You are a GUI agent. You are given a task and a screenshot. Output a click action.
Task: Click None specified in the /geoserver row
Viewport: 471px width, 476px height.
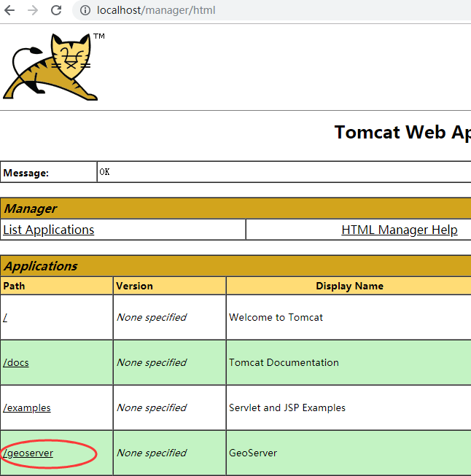click(151, 453)
